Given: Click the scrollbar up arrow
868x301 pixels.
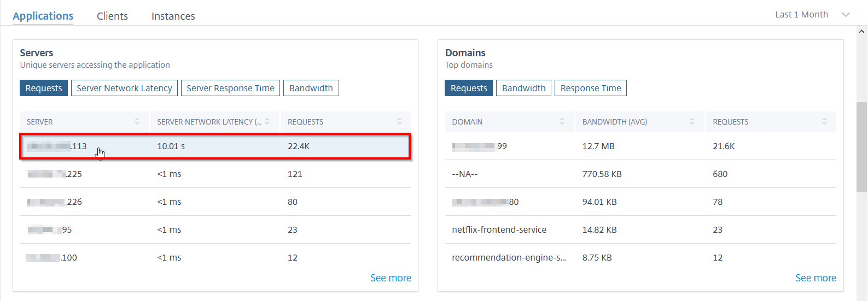Looking at the screenshot, I should 862,31.
